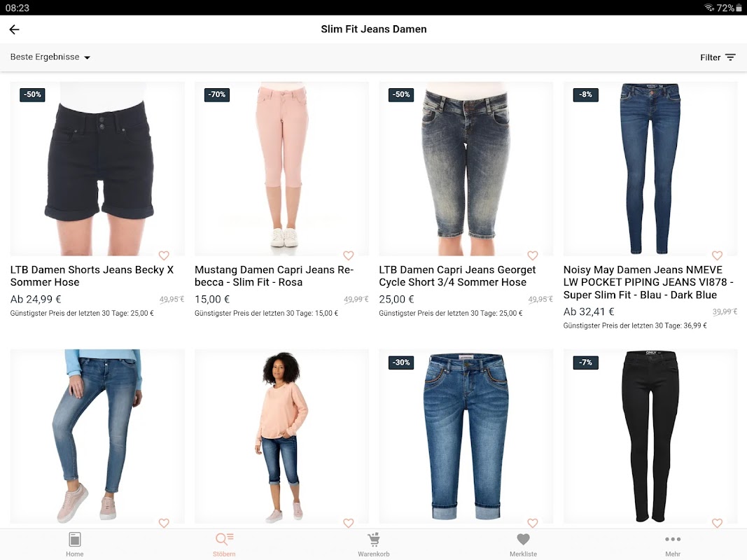The height and width of the screenshot is (560, 747).
Task: Open the Merkliste tab
Action: pyautogui.click(x=523, y=545)
